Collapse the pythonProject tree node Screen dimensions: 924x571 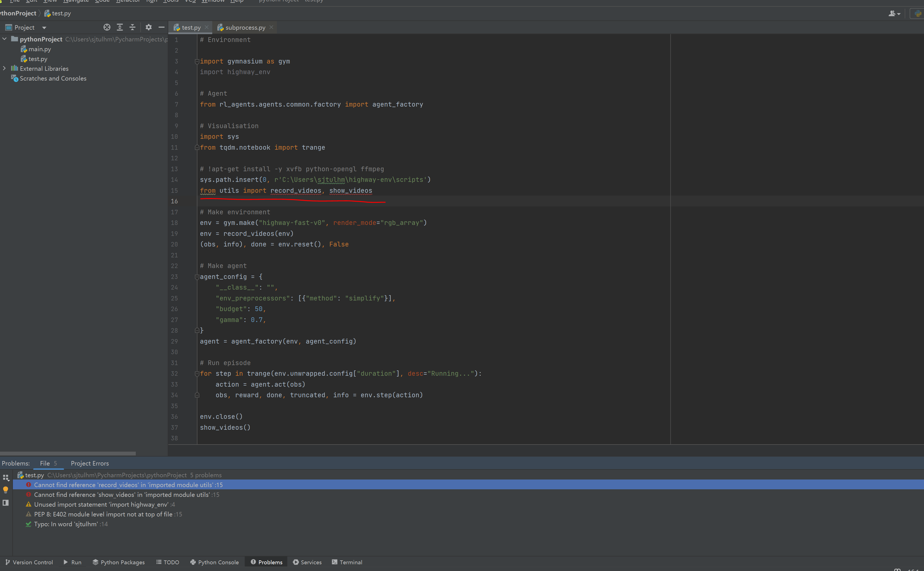(x=4, y=39)
